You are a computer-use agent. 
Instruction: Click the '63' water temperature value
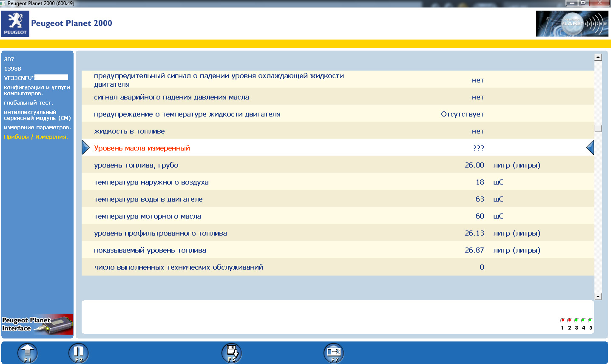click(x=480, y=199)
